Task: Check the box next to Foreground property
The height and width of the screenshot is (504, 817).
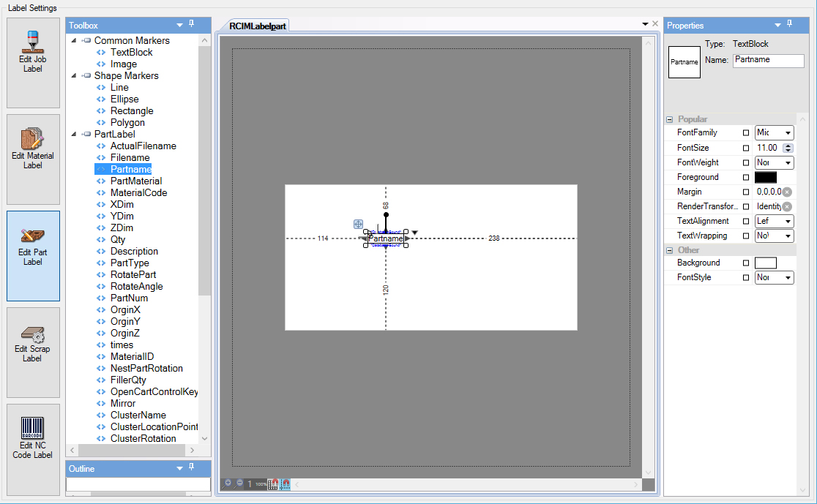Action: tap(747, 177)
